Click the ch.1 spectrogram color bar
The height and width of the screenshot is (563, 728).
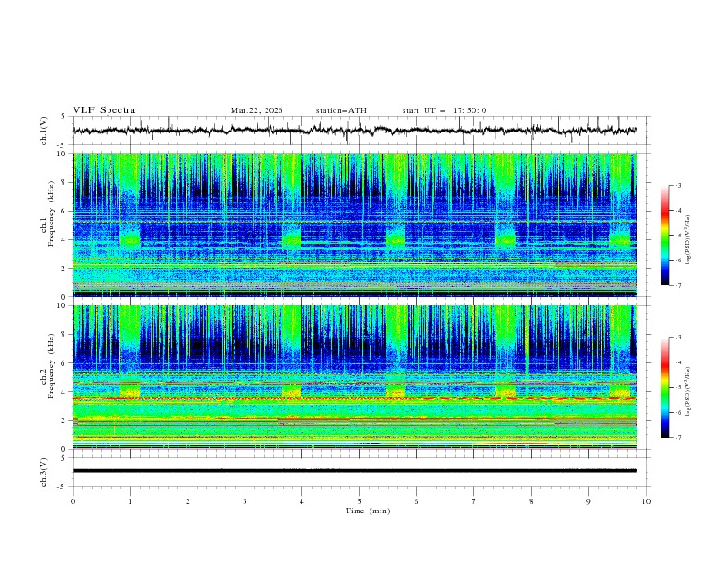click(665, 235)
